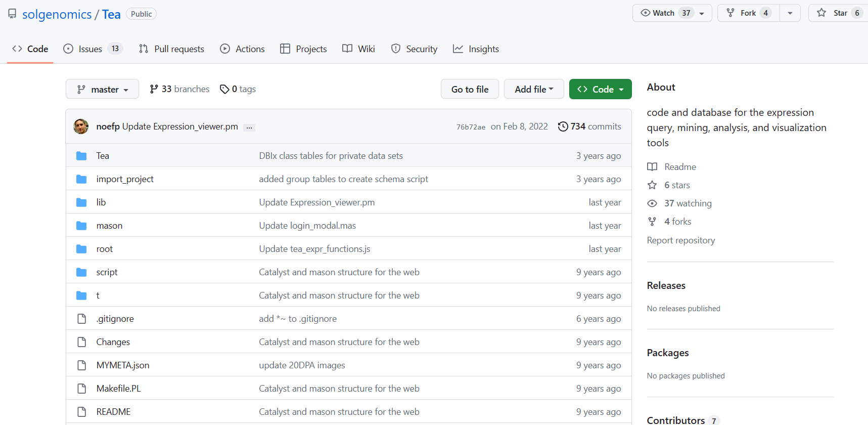Click the Changes file icon

81,342
